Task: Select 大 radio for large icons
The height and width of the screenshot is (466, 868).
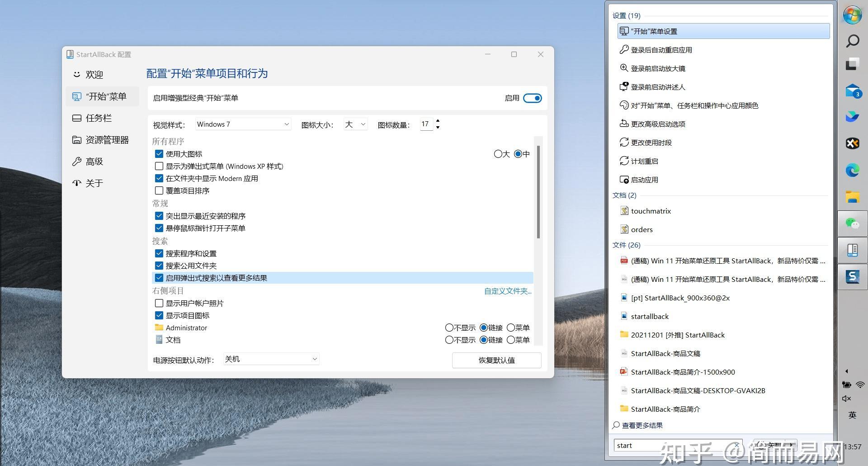Action: coord(498,154)
